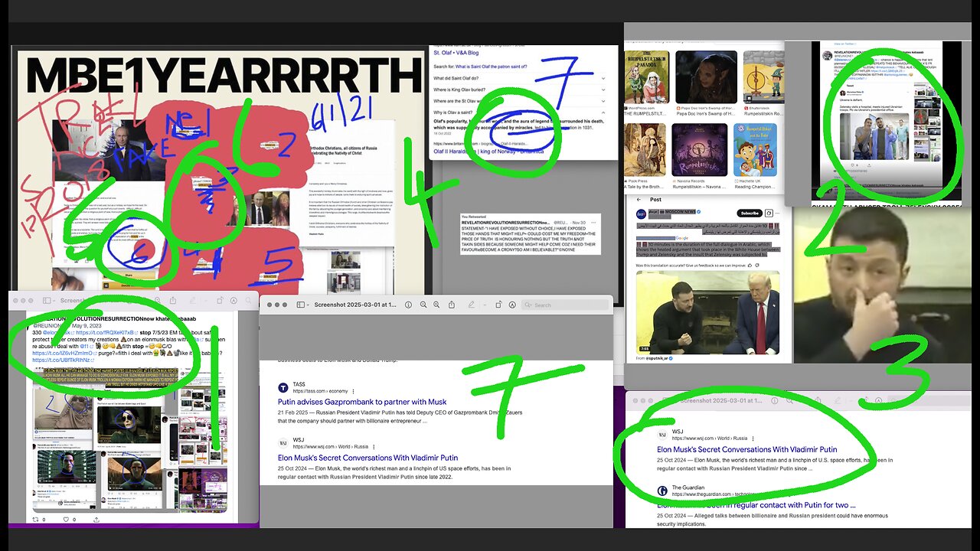Go back using arrow beside "Post" heading
The height and width of the screenshot is (551, 980).
point(639,200)
